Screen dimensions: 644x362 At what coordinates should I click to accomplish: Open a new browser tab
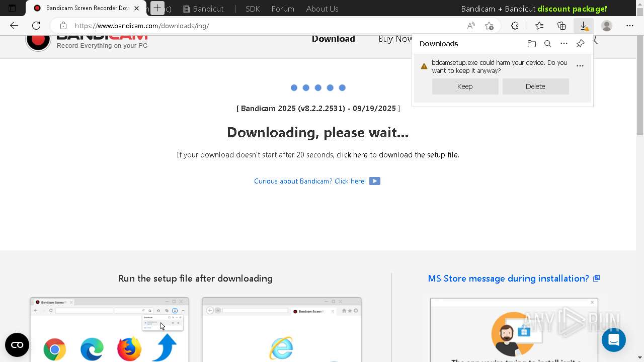(x=157, y=8)
